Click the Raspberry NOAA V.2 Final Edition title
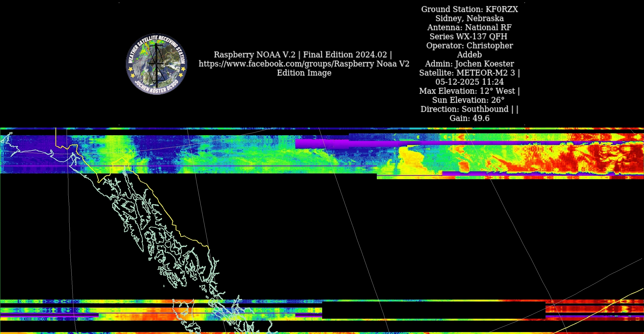Image resolution: width=644 pixels, height=334 pixels. tap(303, 54)
